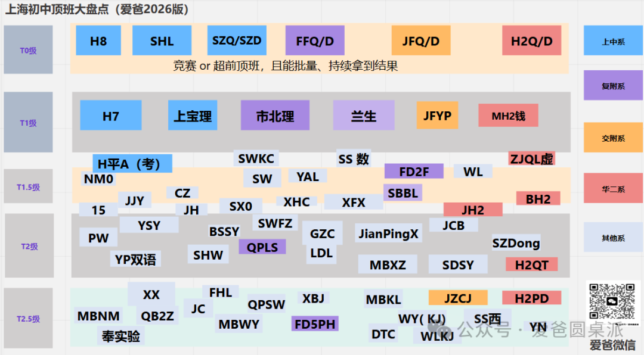
Task: Select the T0级 tier label
Action: [29, 49]
